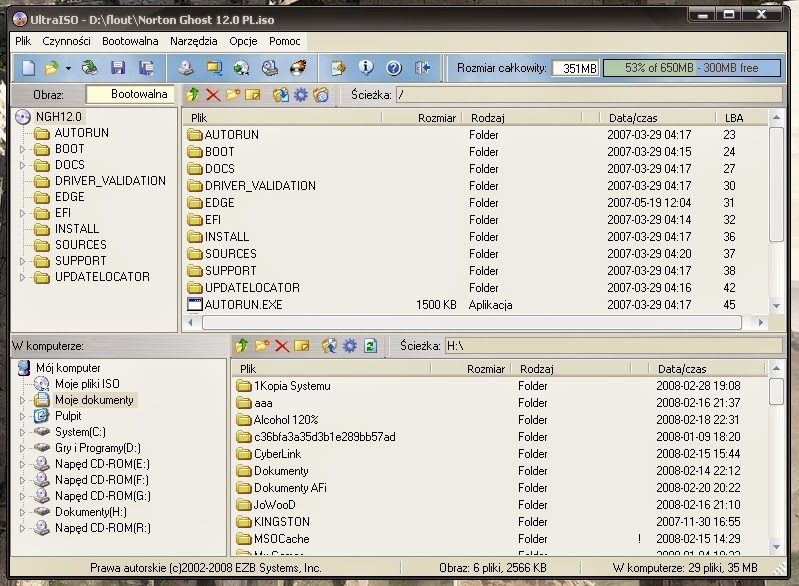Click the blue gear icon in the image toolbar
The width and height of the screenshot is (799, 586).
click(301, 95)
